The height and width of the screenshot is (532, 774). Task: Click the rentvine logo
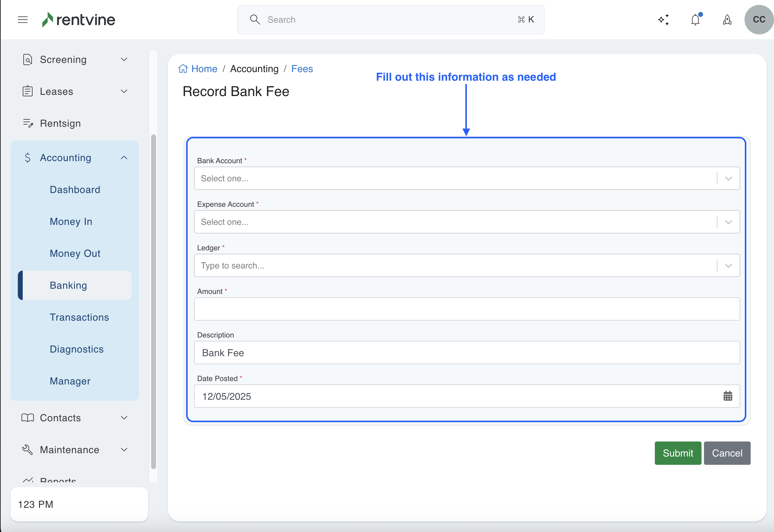pyautogui.click(x=79, y=20)
